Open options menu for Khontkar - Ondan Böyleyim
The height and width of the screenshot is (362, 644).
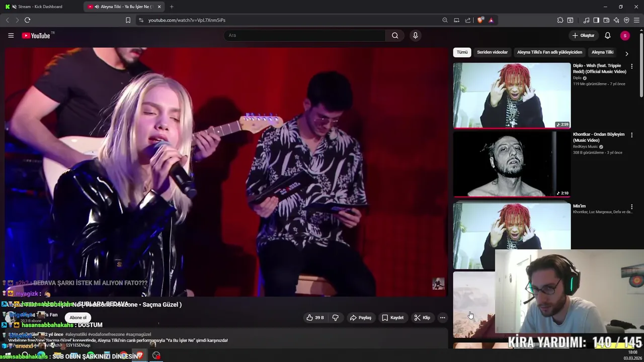[632, 135]
